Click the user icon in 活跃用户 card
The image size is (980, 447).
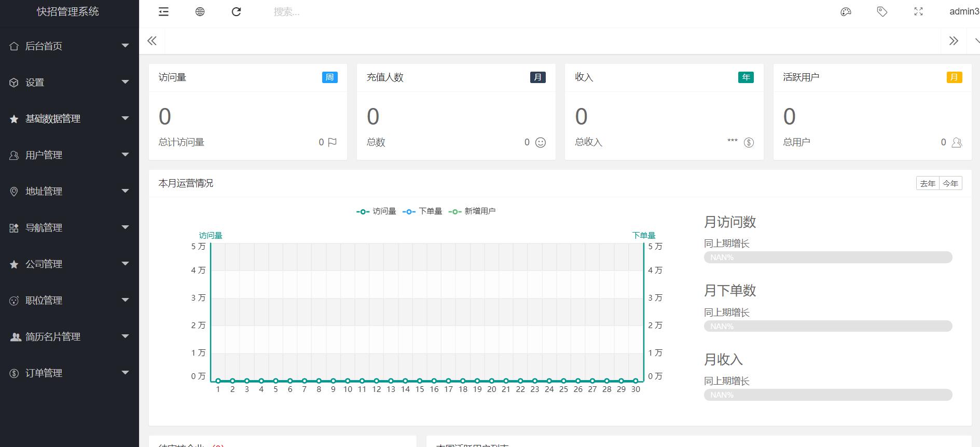(957, 142)
